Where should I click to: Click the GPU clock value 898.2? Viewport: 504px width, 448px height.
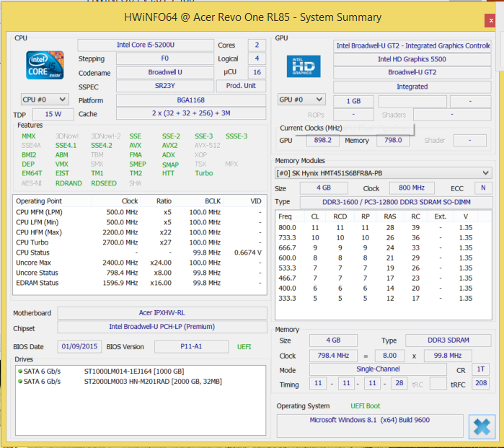pyautogui.click(x=322, y=140)
